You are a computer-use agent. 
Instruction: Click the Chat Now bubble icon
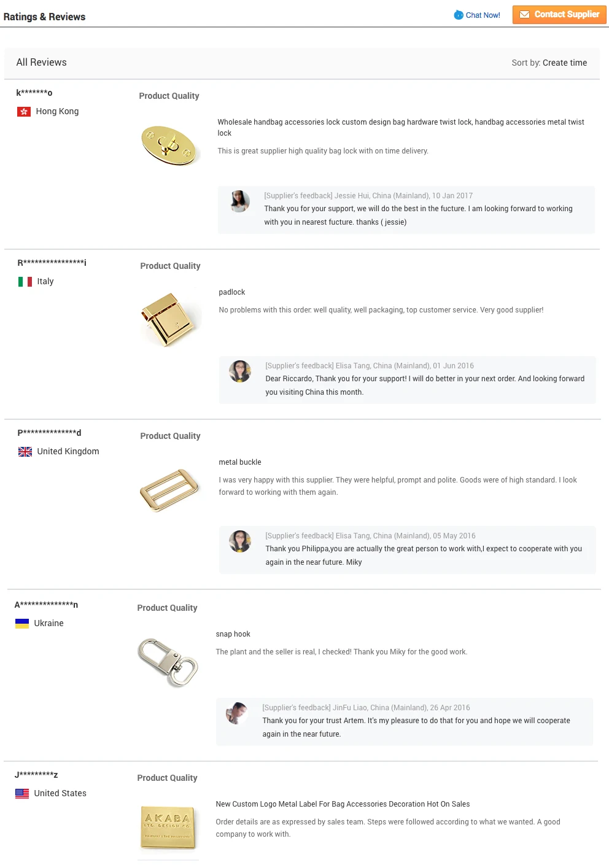459,15
